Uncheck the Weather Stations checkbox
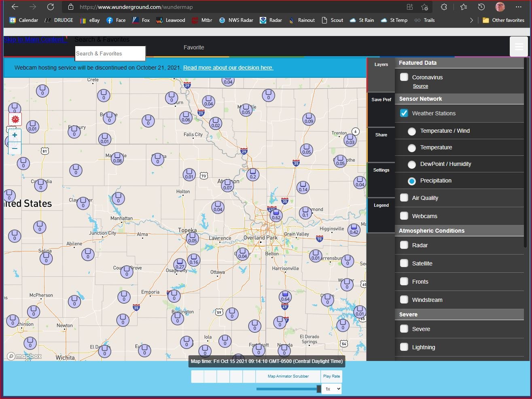This screenshot has height=399, width=532. (404, 113)
